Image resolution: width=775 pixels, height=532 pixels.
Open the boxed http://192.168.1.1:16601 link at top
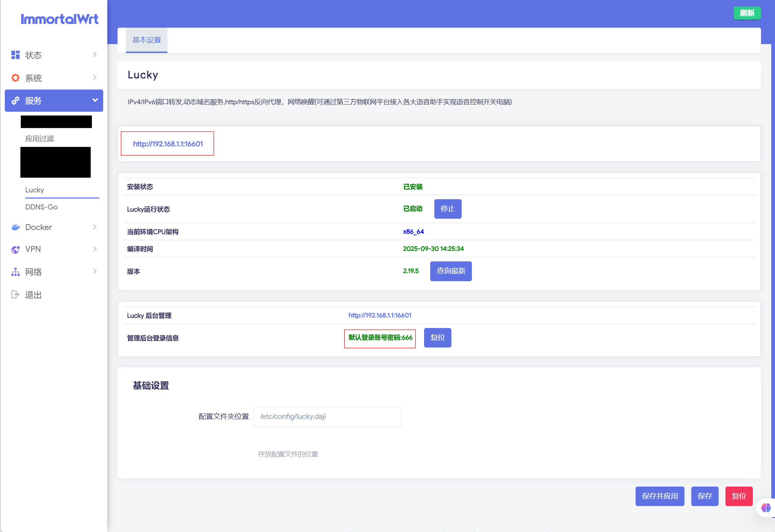tap(168, 144)
